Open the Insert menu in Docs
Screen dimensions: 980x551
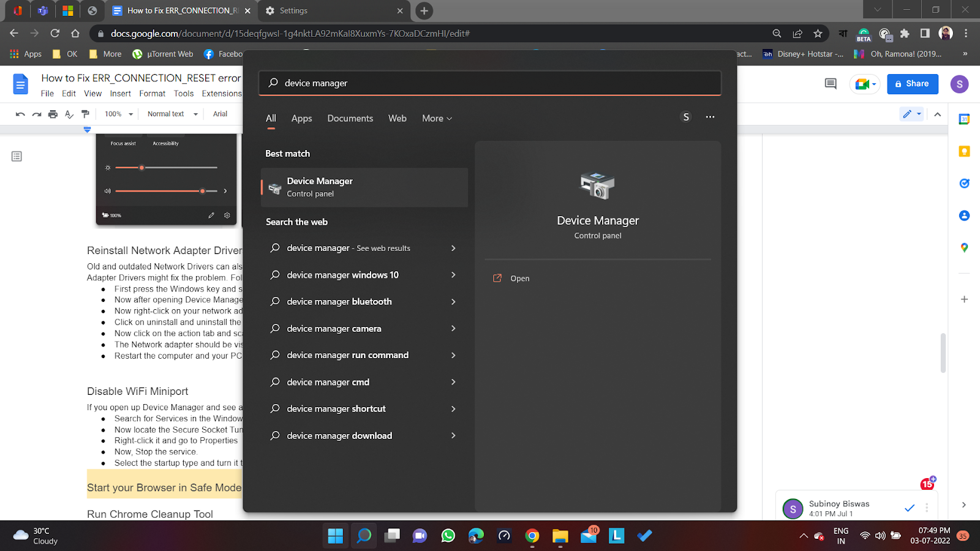120,94
